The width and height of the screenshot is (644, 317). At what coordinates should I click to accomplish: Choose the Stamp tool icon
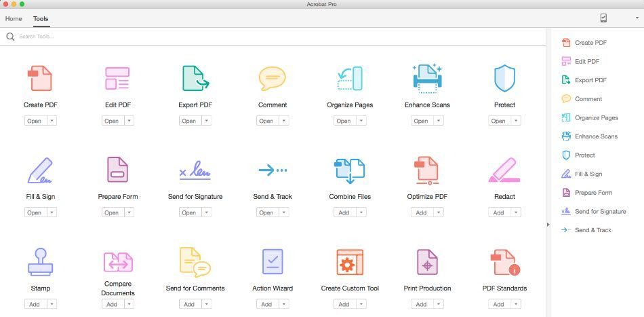(x=41, y=261)
